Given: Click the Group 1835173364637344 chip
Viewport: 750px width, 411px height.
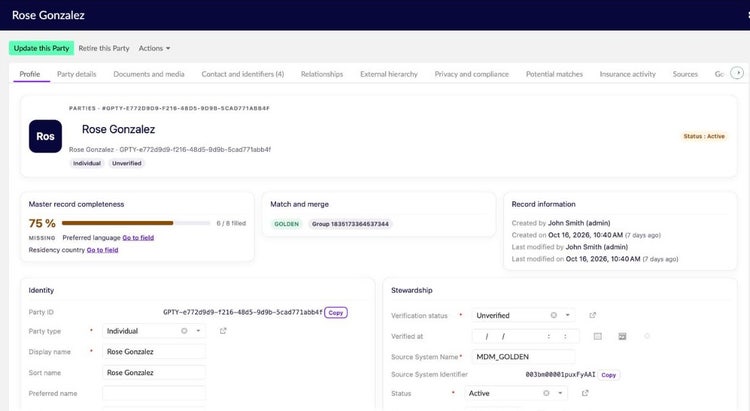Looking at the screenshot, I should pos(350,224).
